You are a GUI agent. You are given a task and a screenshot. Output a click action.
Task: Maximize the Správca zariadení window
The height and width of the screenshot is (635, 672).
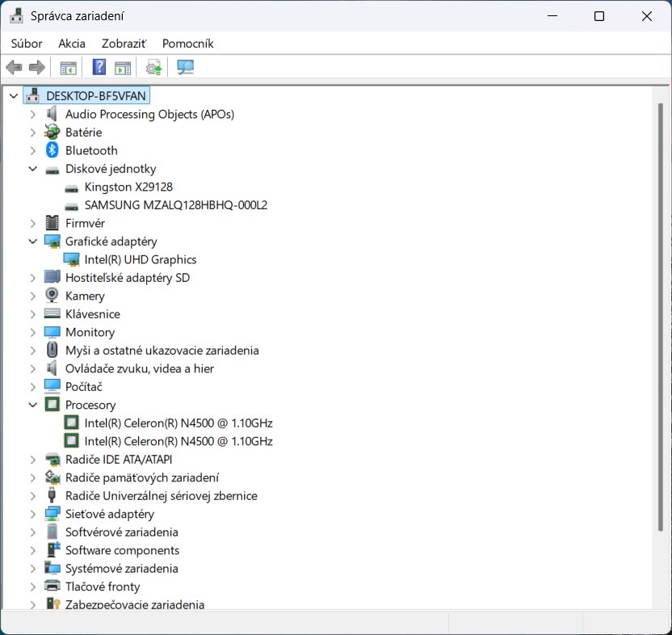[599, 16]
